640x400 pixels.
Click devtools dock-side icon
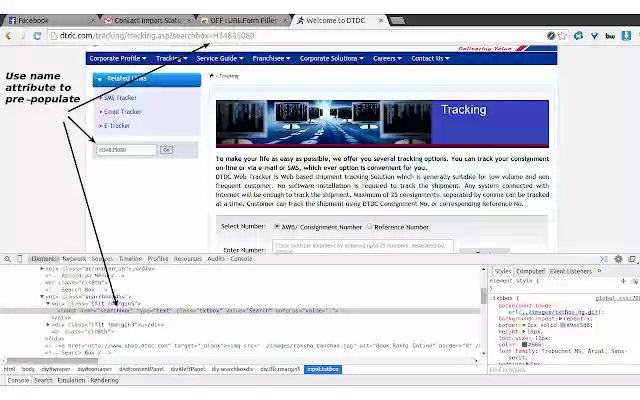click(632, 259)
